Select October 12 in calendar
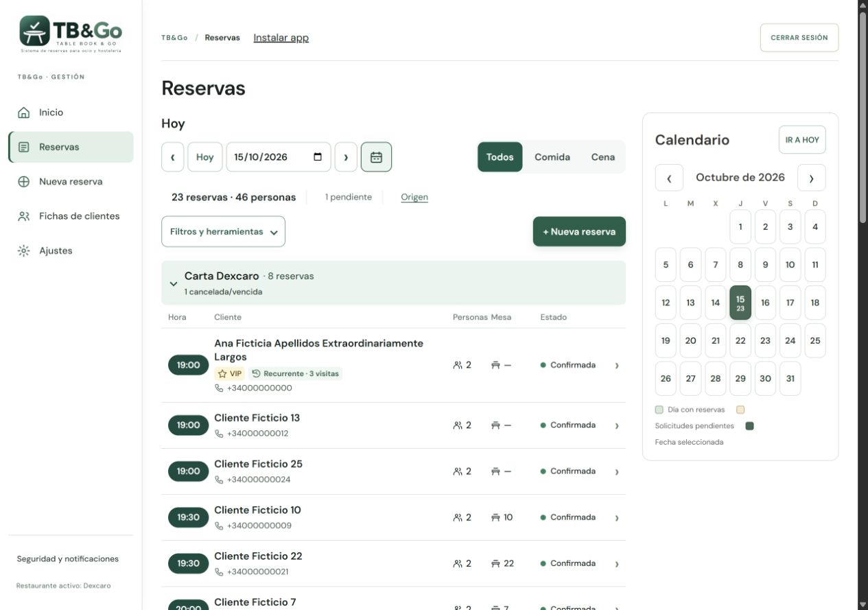This screenshot has height=610, width=868. [666, 303]
